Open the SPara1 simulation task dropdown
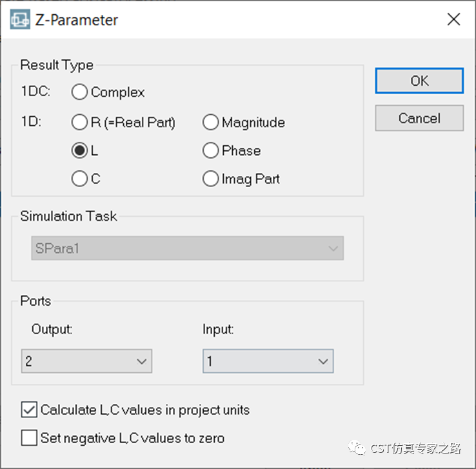476x469 pixels. tap(187, 248)
